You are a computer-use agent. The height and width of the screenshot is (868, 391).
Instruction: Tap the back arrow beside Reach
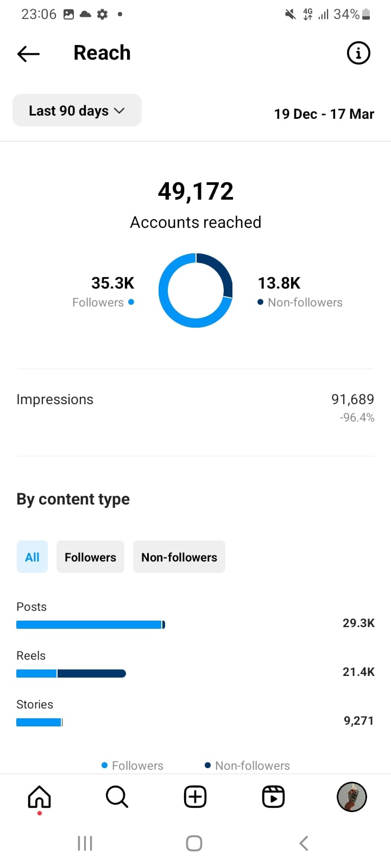coord(28,53)
